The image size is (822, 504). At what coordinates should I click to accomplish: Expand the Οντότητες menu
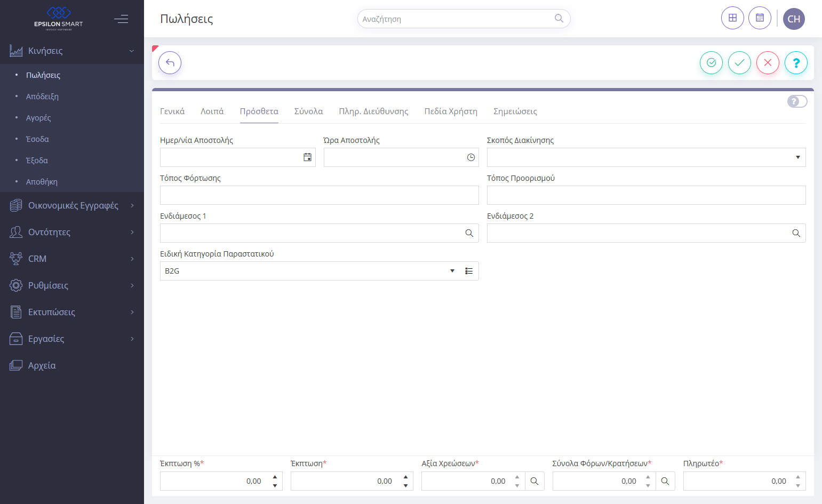[72, 232]
